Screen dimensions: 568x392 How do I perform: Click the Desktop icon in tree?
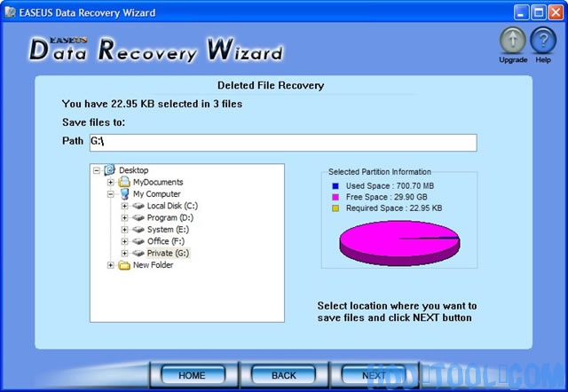click(109, 169)
